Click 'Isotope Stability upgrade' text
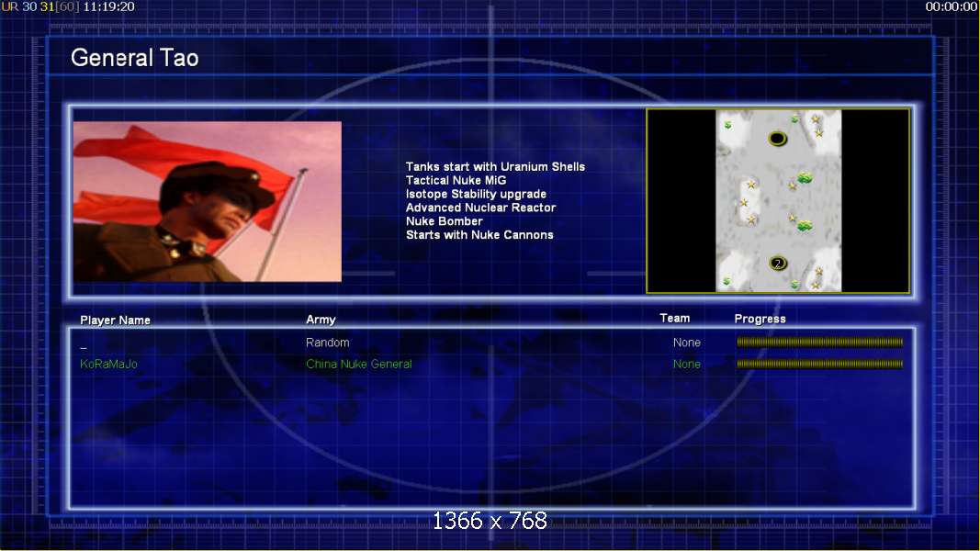The width and height of the screenshot is (980, 551). 476,195
